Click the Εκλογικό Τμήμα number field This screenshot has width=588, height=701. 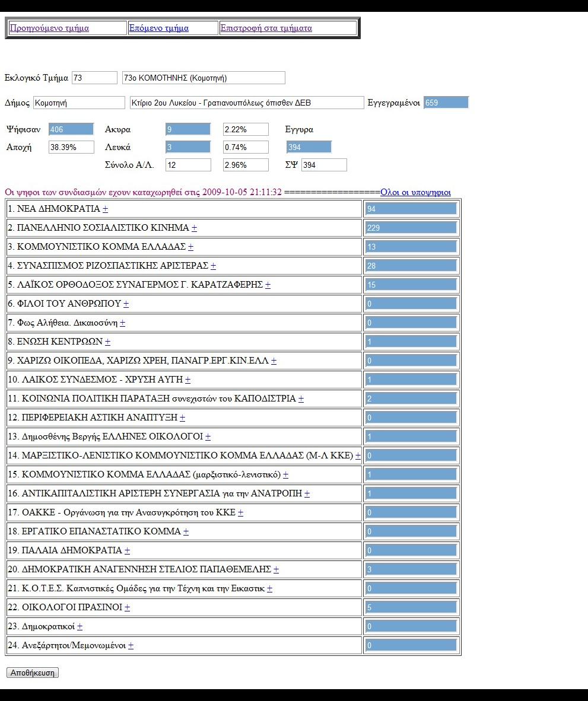(x=94, y=78)
